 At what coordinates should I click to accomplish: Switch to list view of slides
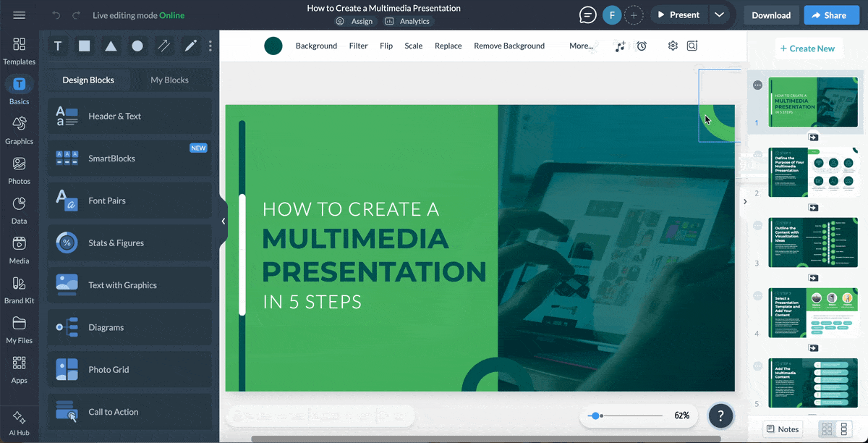pyautogui.click(x=843, y=429)
